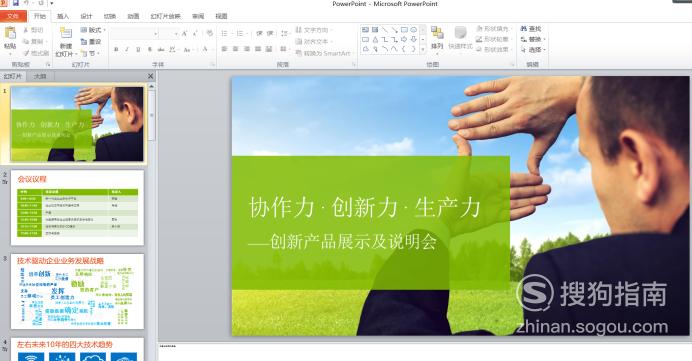Open the Font Color picker
Viewport: 692px width, 361px height.
click(206, 49)
